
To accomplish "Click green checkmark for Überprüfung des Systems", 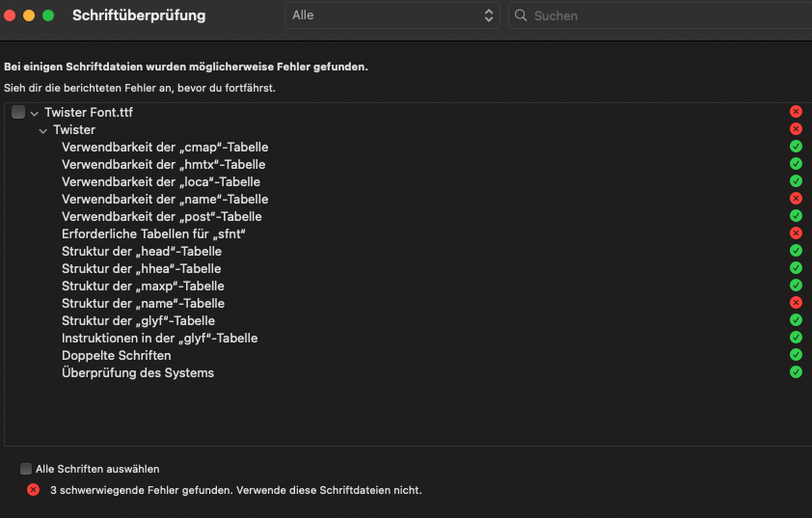I will [x=796, y=372].
